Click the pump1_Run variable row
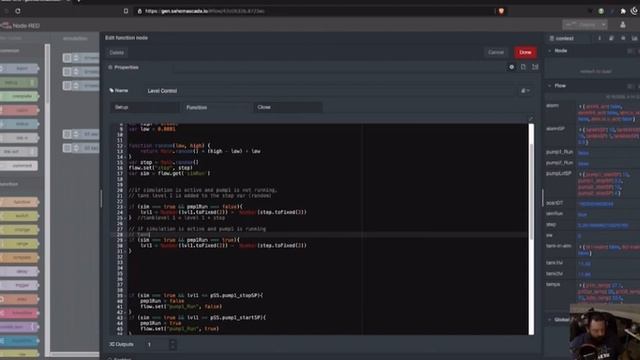Screen dimensions: 640x360 (593, 153)
